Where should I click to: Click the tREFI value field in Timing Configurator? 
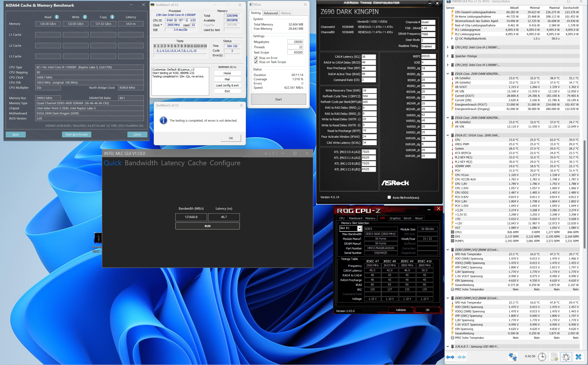pos(429,56)
